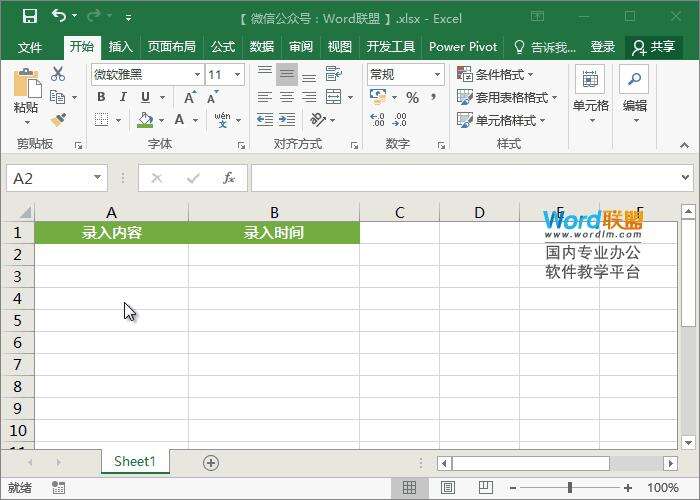
Task: Click the Save icon in title bar
Action: pyautogui.click(x=29, y=17)
